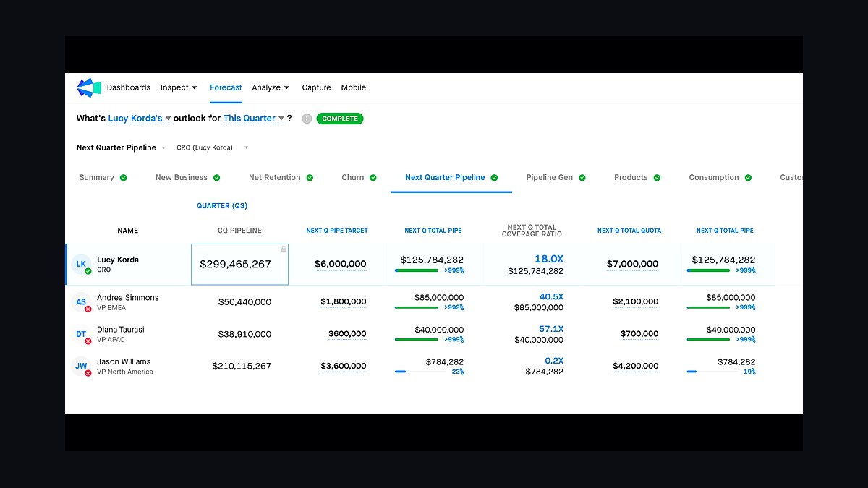Open Andrea Simmons' 40.5X coverage ratio
This screenshot has width=868, height=488.
tap(551, 296)
